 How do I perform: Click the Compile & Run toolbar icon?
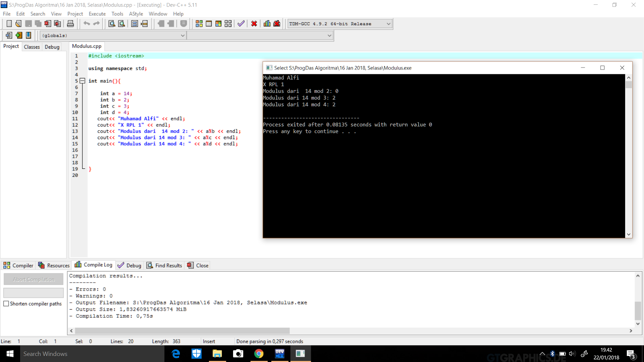[218, 23]
